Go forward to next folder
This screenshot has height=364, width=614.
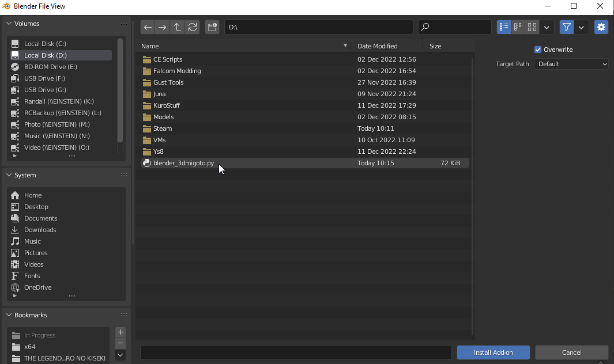(x=162, y=27)
